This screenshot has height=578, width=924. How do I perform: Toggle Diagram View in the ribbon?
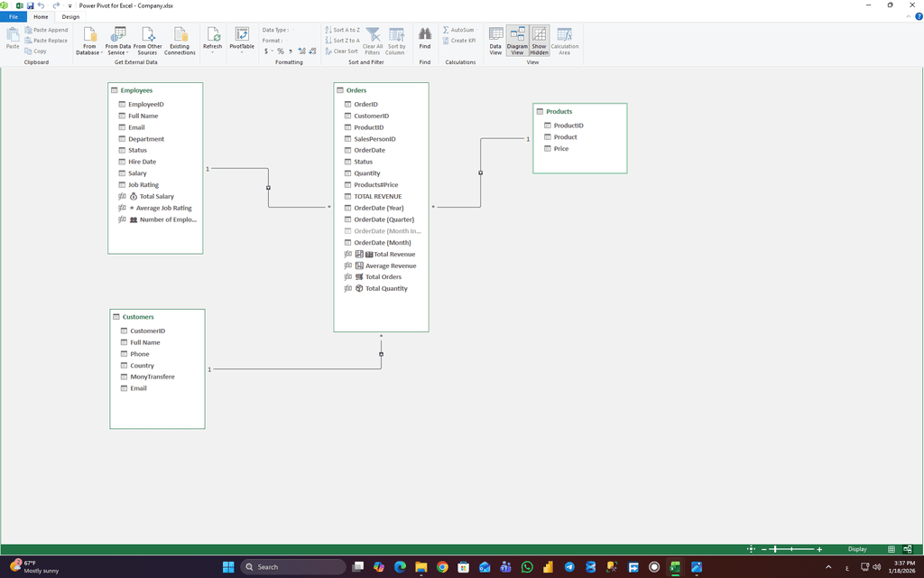(x=517, y=41)
